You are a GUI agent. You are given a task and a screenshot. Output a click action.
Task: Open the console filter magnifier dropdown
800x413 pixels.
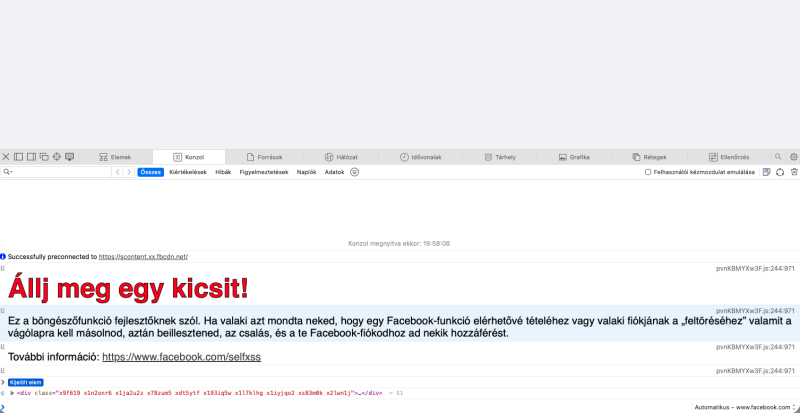8,172
